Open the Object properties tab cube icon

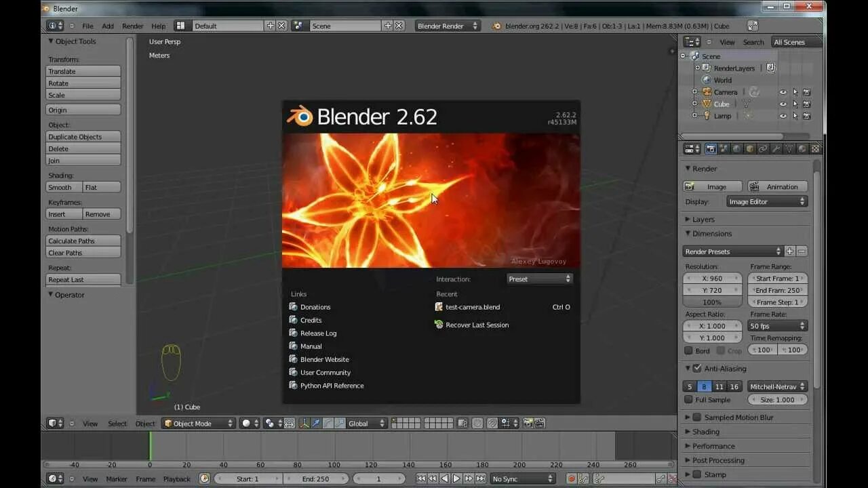750,149
